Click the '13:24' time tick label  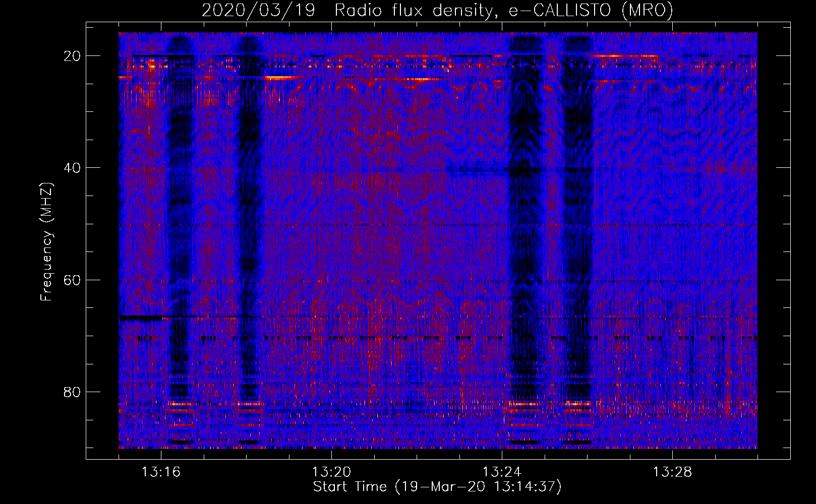click(502, 472)
